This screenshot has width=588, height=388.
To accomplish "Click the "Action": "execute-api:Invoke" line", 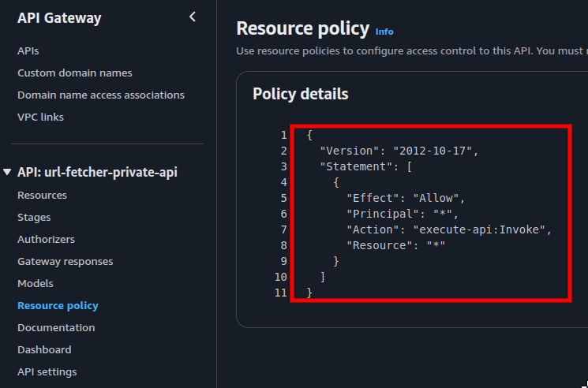I will [449, 229].
